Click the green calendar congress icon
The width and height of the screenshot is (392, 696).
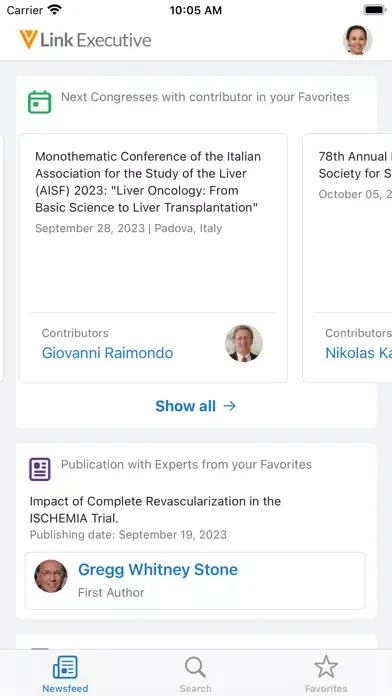pos(40,102)
